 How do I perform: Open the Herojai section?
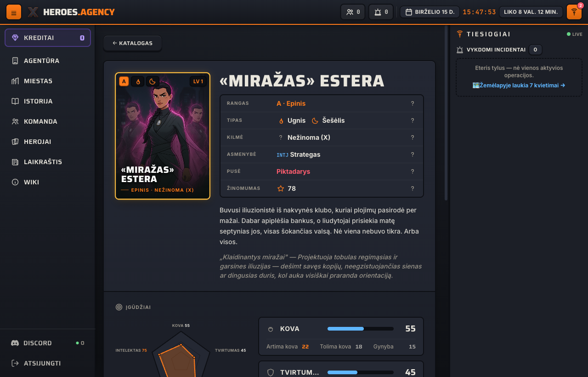click(x=48, y=142)
